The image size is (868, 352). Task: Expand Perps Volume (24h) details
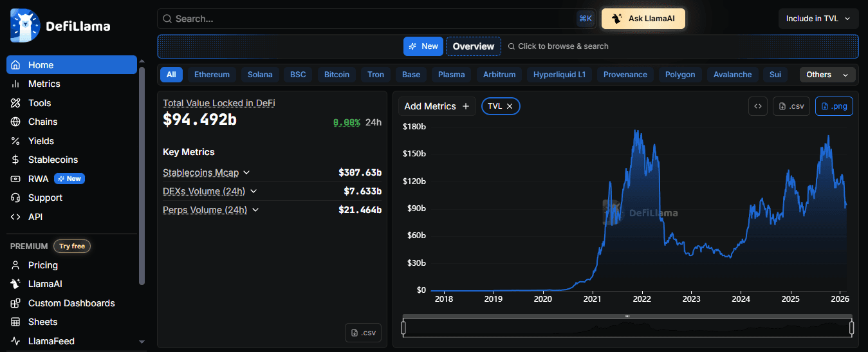pos(255,210)
